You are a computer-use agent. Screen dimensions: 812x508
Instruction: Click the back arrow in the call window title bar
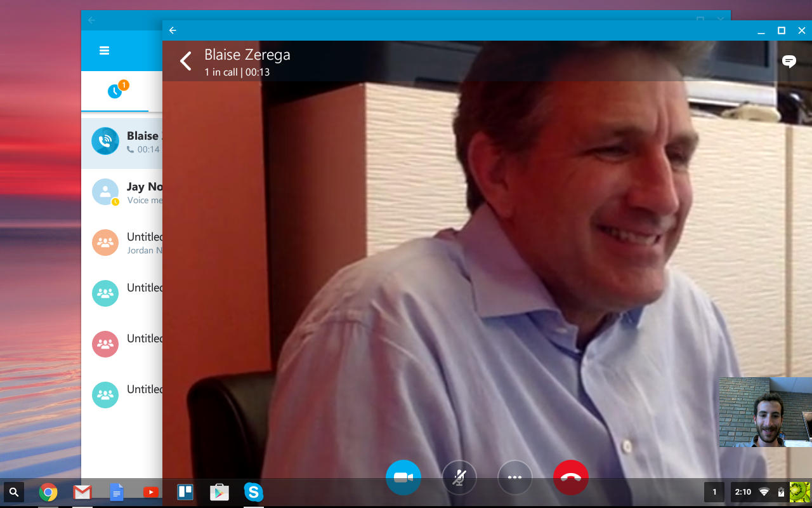coord(173,30)
